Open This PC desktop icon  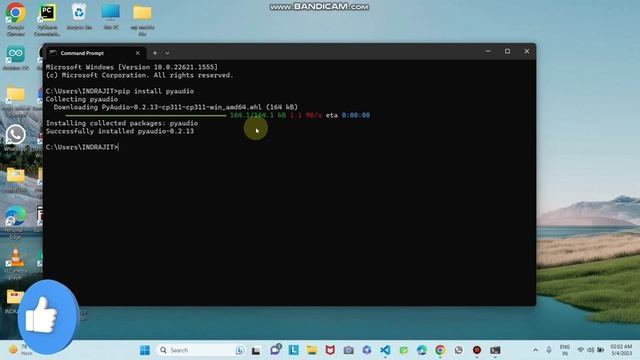coord(111,16)
